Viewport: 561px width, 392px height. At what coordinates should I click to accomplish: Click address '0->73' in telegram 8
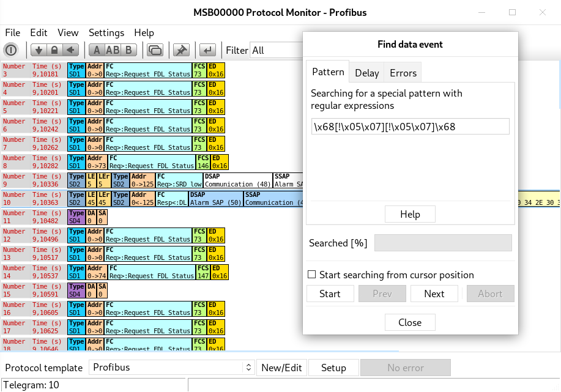pos(97,166)
